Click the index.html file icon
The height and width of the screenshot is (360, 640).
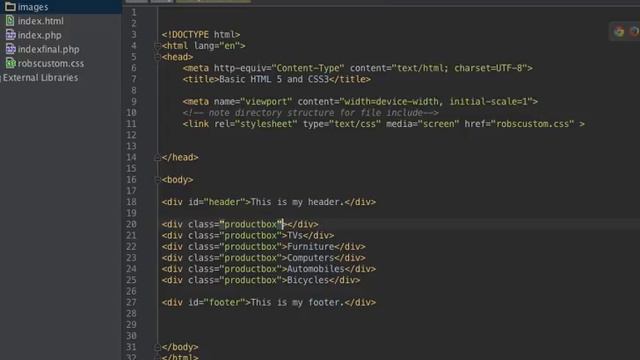(x=10, y=21)
